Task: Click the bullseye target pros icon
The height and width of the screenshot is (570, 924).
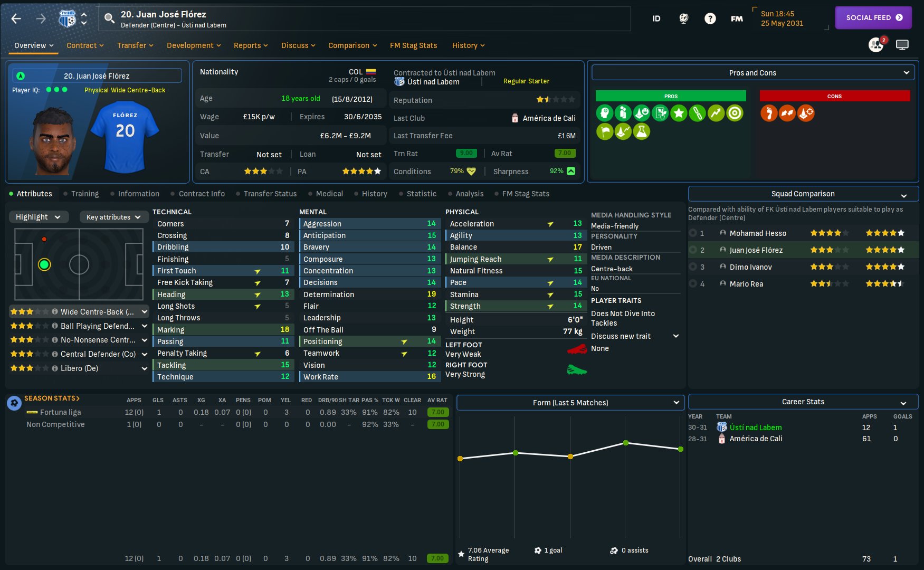Action: (735, 113)
